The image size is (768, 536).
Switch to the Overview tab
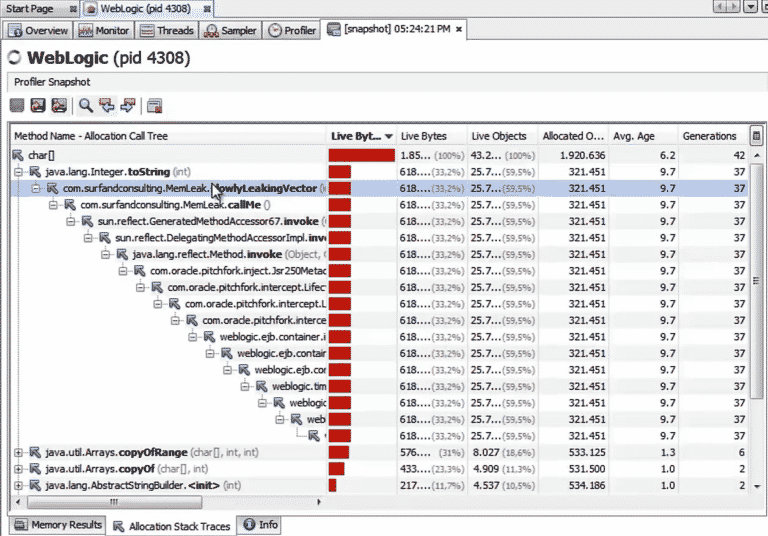(x=38, y=30)
